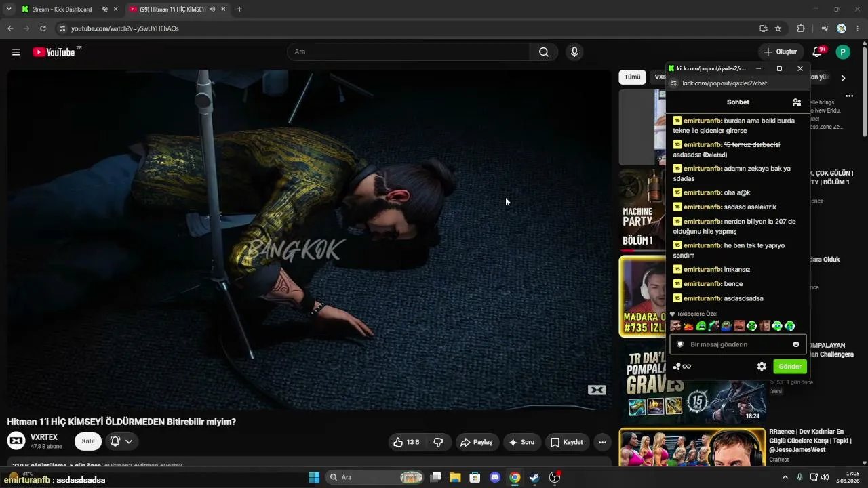View site info in Kick popout window

click(673, 83)
